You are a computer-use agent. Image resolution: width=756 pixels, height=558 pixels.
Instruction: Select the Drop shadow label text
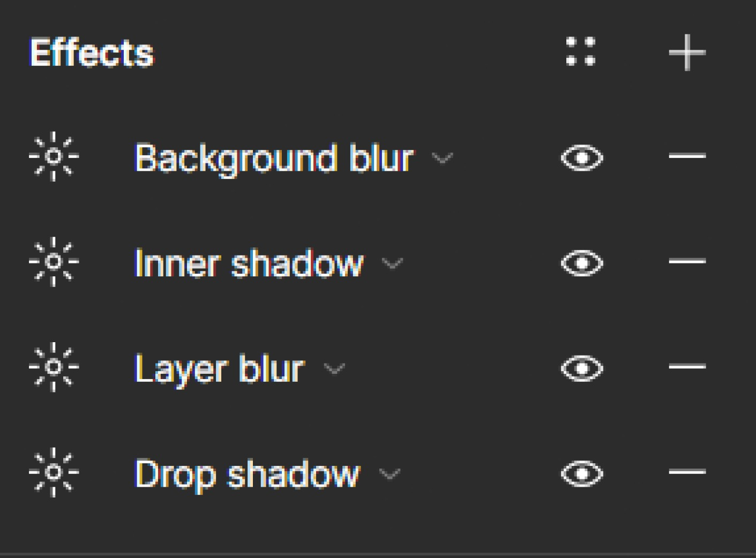(247, 475)
